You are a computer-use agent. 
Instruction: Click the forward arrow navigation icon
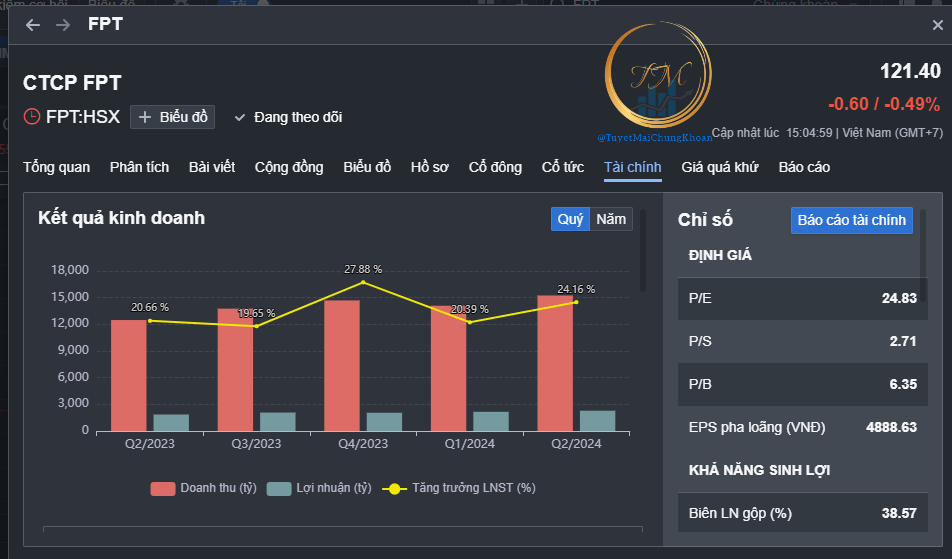[x=63, y=25]
